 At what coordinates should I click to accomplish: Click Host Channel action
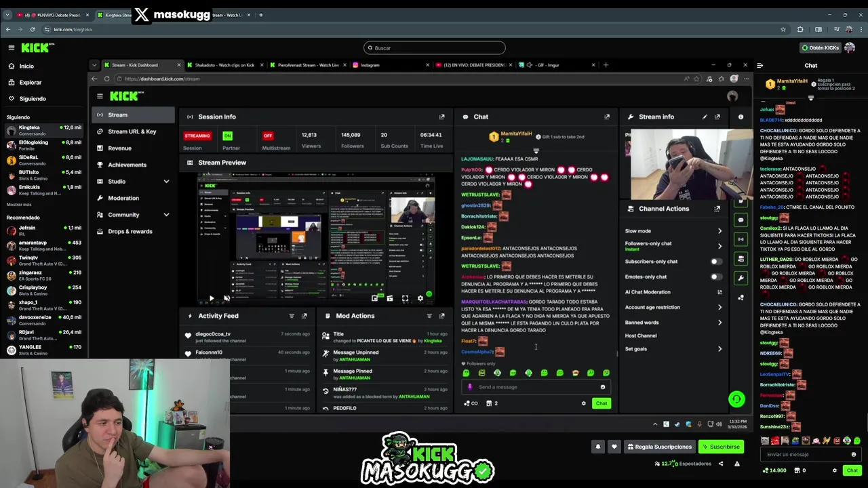coord(641,335)
